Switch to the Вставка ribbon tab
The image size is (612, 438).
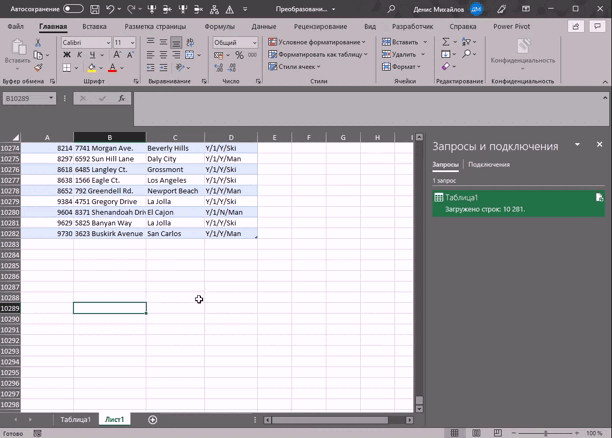click(94, 26)
